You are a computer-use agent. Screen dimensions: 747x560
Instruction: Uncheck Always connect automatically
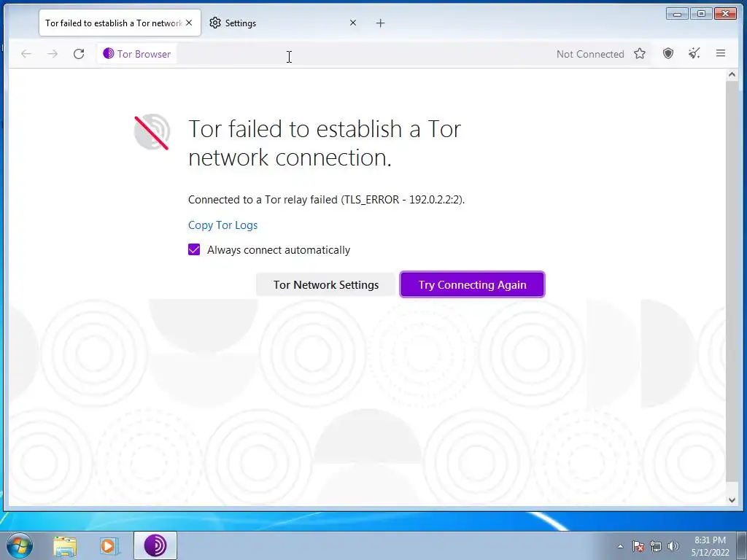[x=194, y=249]
